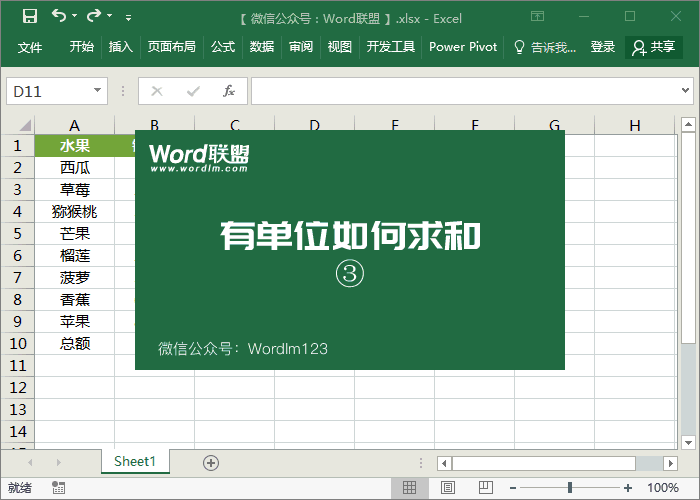
Task: Click the cell containing 草莓
Action: pyautogui.click(x=75, y=189)
